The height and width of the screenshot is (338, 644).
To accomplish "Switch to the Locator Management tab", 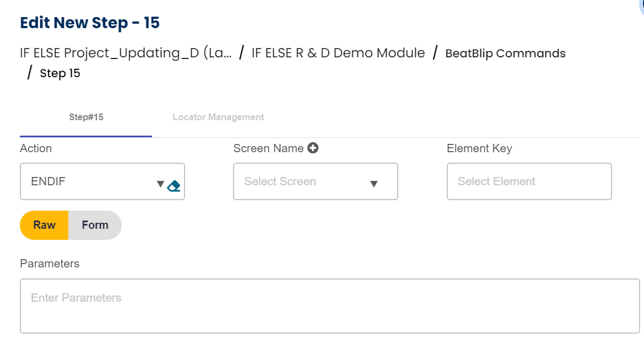I will pyautogui.click(x=218, y=117).
